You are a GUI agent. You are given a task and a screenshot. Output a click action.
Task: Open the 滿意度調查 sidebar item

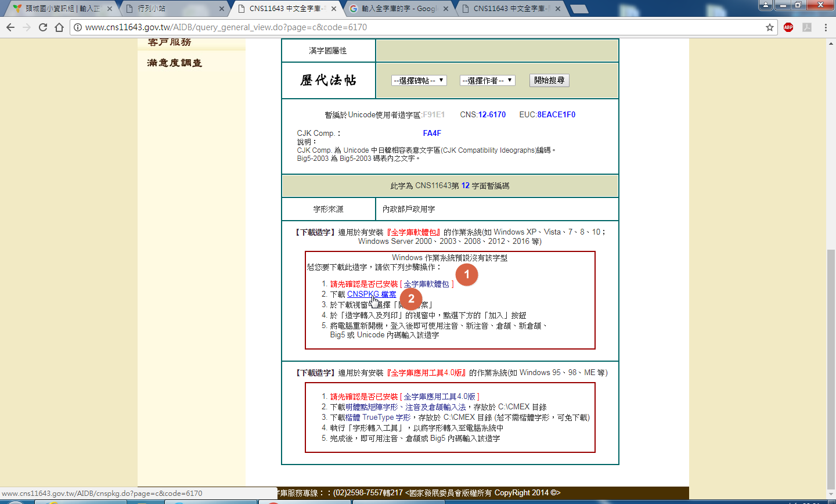point(175,63)
